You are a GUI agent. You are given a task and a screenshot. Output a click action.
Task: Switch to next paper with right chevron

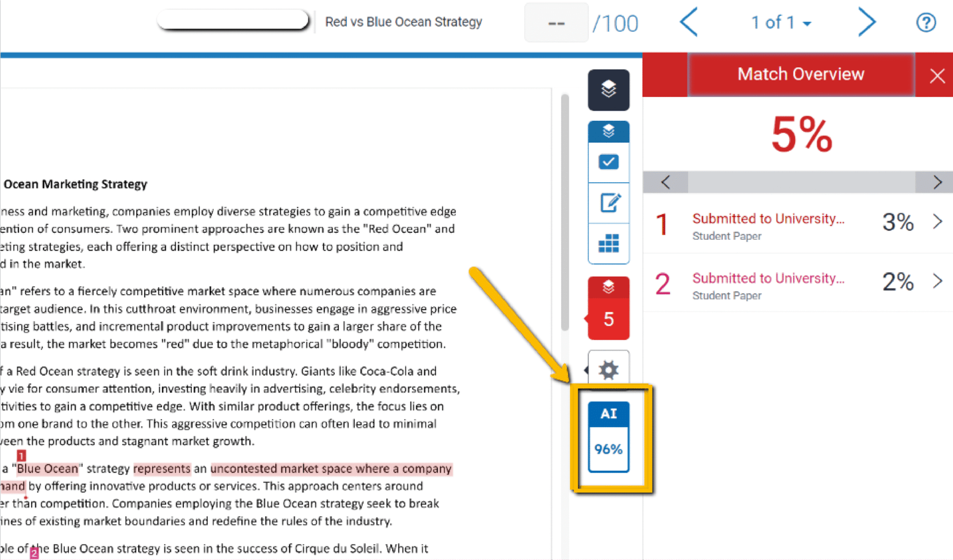(867, 22)
